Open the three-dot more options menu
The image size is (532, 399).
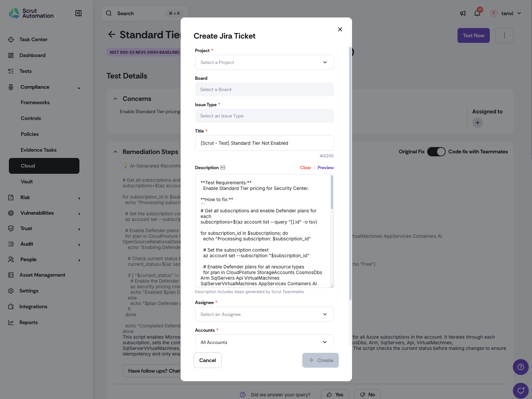pos(504,35)
